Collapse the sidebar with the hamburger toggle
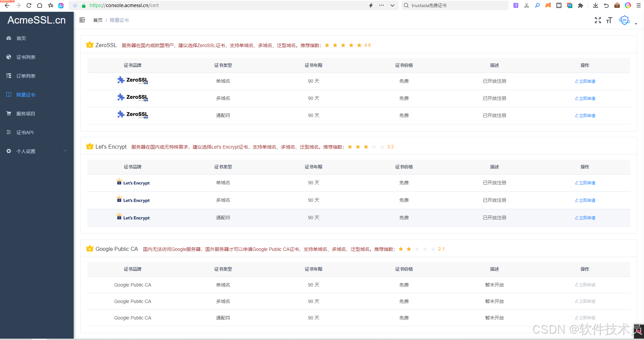Image resolution: width=644 pixels, height=340 pixels. (x=82, y=20)
